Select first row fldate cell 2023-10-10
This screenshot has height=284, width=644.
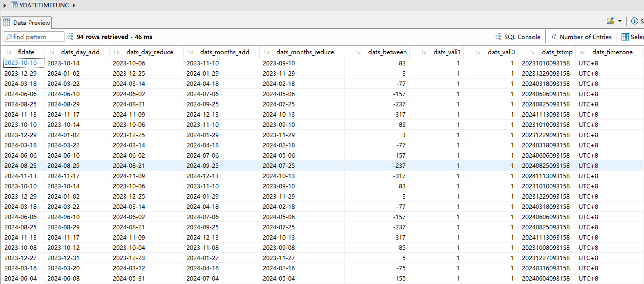pos(21,63)
